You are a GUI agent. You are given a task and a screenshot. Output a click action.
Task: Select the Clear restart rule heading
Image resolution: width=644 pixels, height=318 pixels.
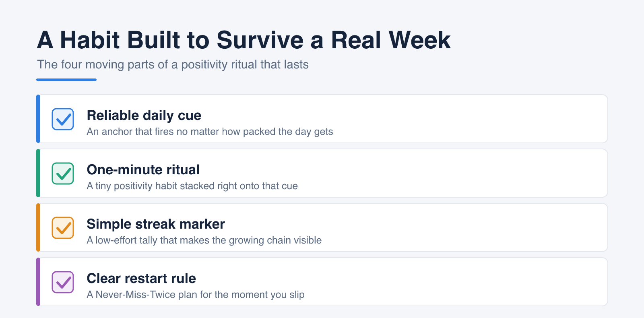141,279
